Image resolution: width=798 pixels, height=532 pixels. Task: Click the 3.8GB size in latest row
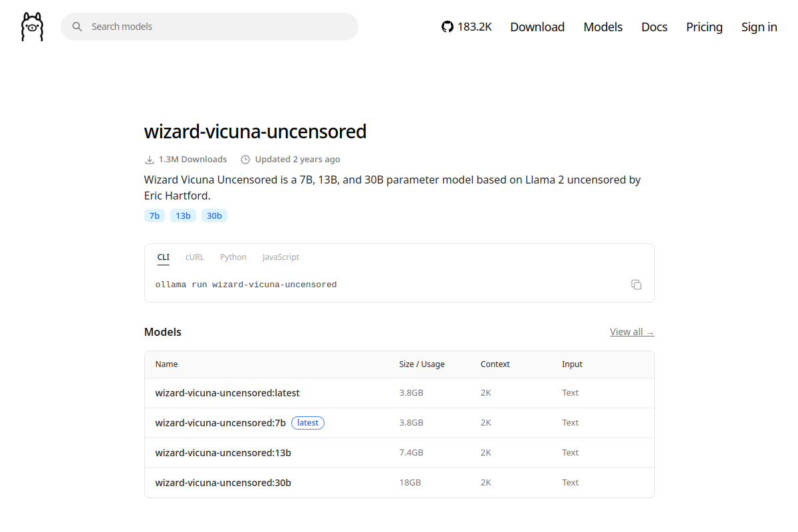[412, 393]
